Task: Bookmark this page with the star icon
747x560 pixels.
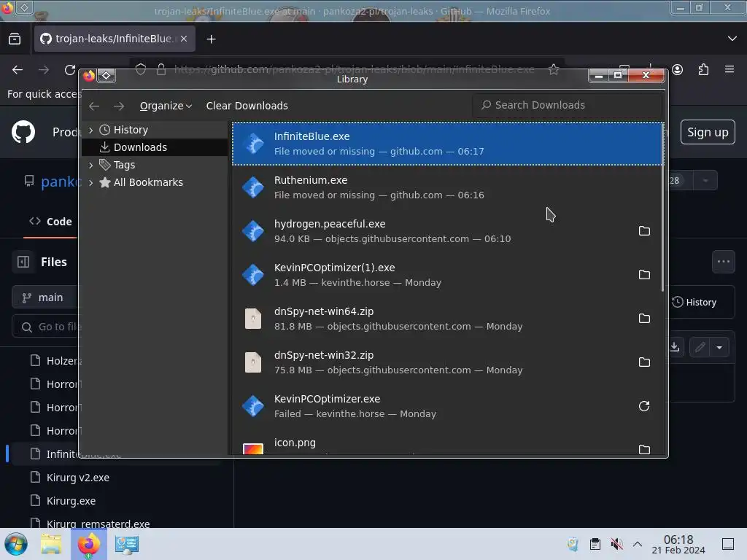Action: (553, 69)
